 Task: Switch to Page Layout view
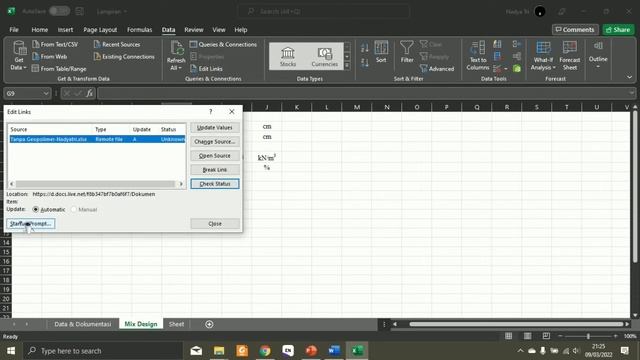click(527, 336)
